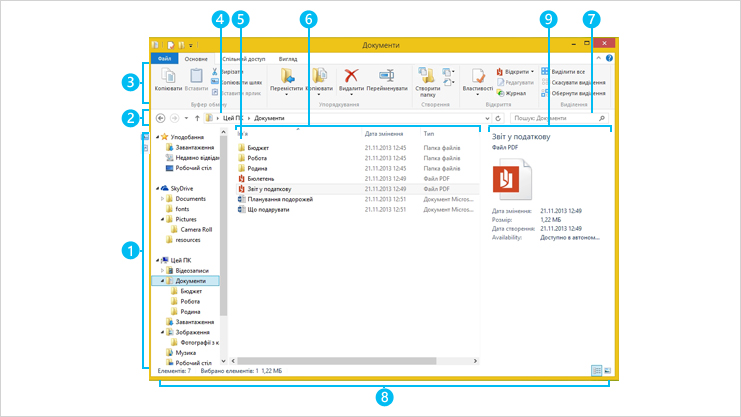Switch to large icons view in status bar

[x=608, y=371]
